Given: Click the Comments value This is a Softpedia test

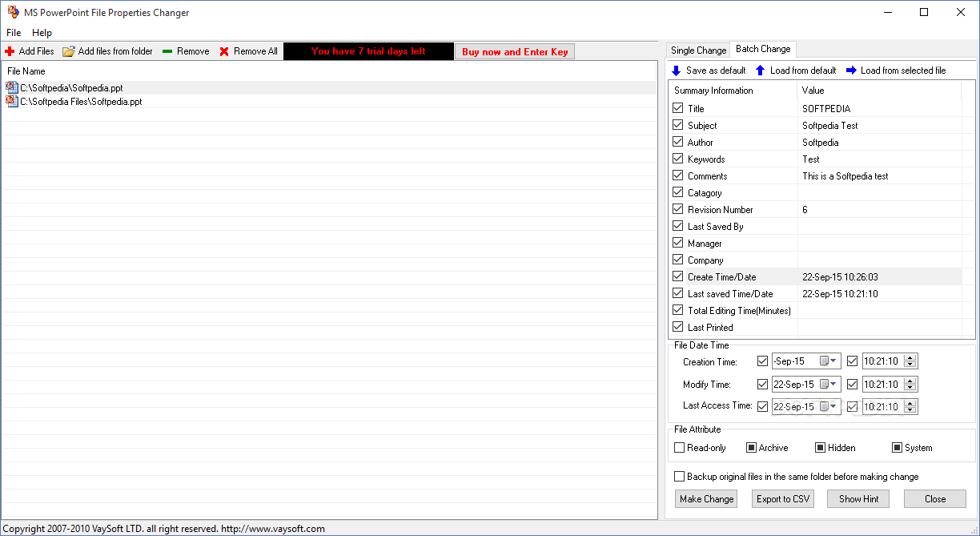Looking at the screenshot, I should coord(845,175).
